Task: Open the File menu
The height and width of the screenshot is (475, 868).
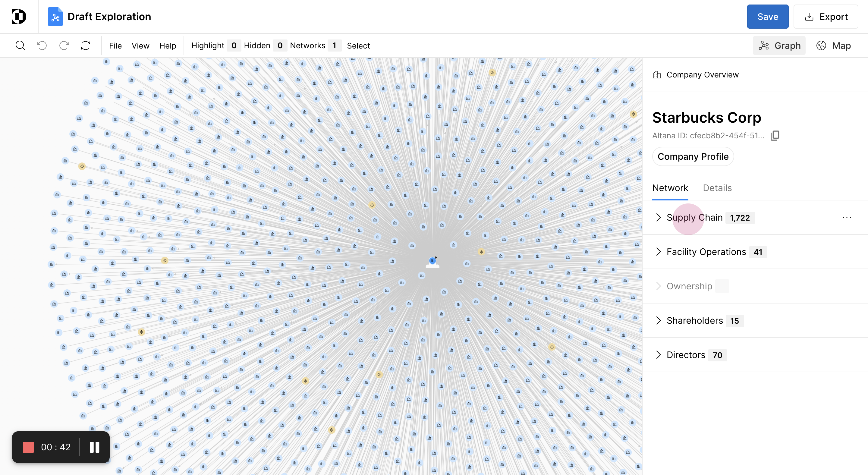Action: pyautogui.click(x=115, y=46)
